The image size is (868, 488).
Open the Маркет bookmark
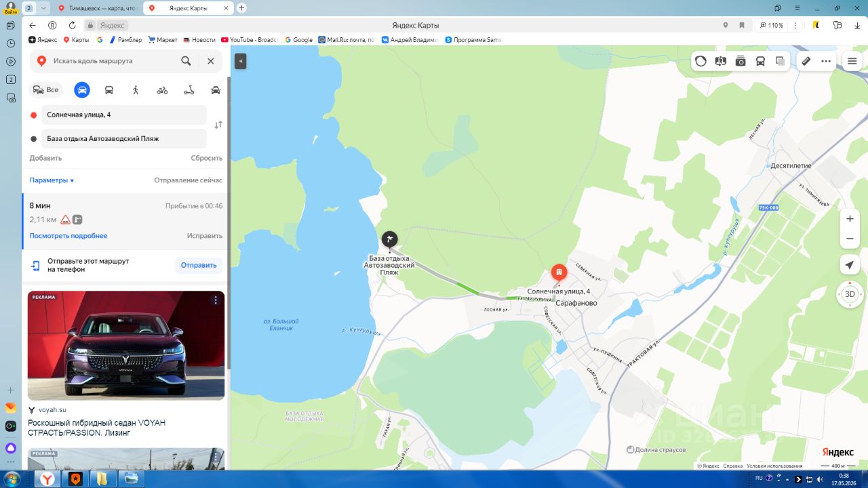[x=163, y=40]
